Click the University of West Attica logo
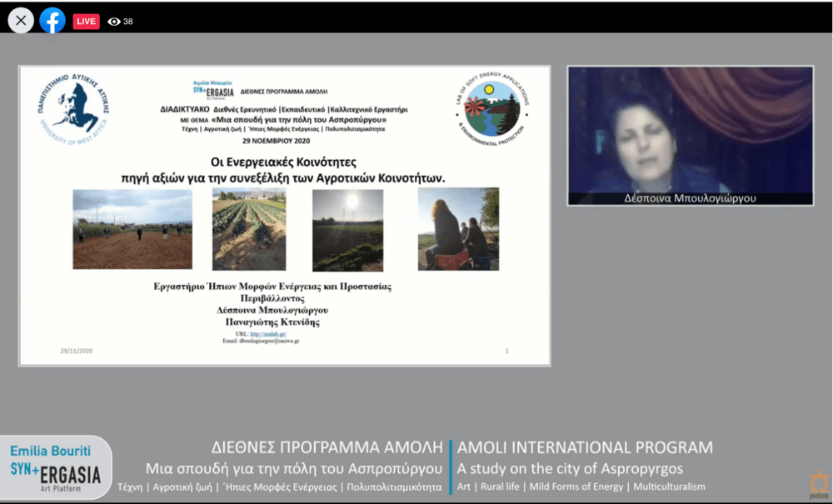Screen dimensions: 833x504 pyautogui.click(x=73, y=109)
